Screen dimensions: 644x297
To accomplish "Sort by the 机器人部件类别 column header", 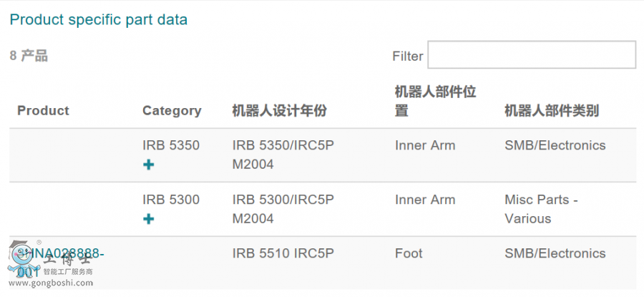I will (552, 110).
